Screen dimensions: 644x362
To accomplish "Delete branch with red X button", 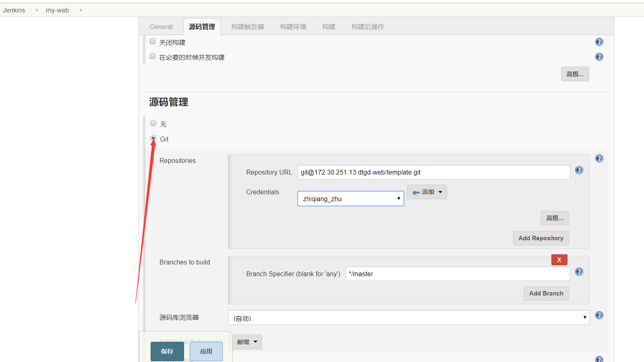I will (x=559, y=260).
